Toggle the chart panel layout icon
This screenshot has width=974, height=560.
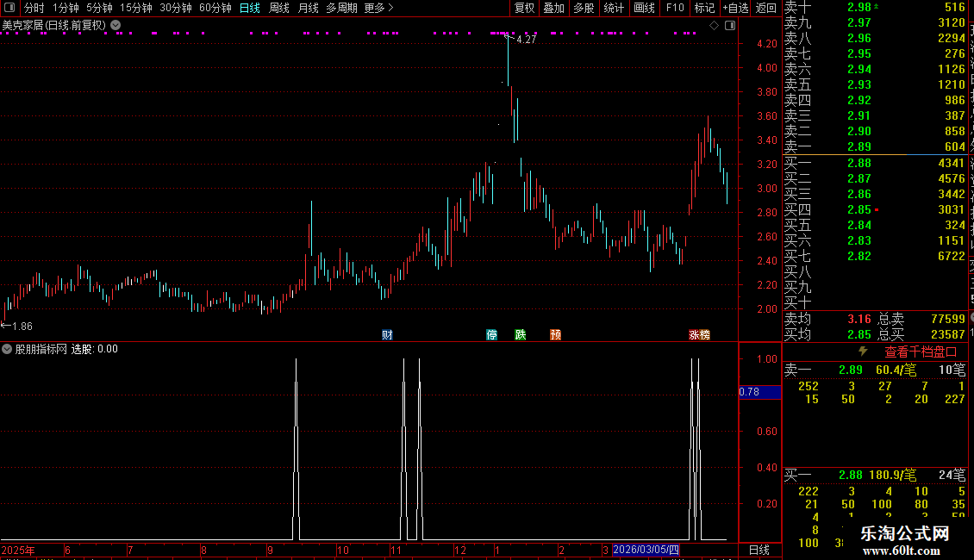731,26
